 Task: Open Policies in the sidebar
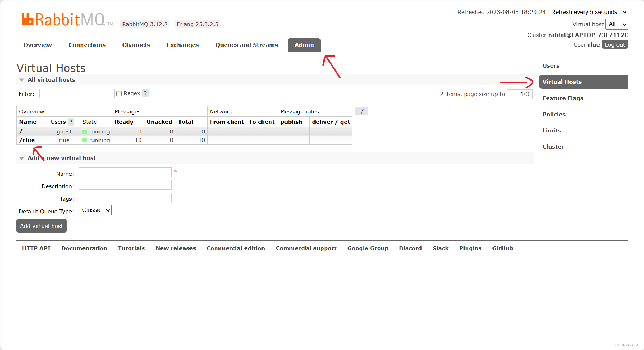point(554,114)
